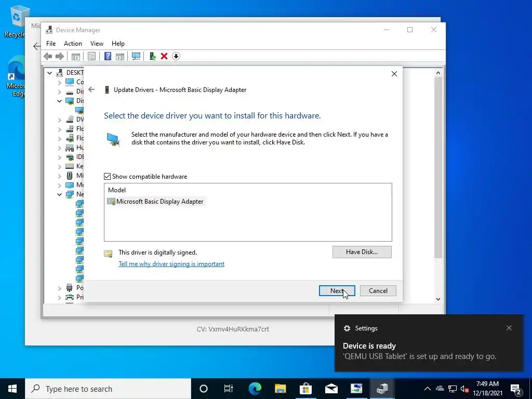Select the Computer category monitor icon
This screenshot has width=532, height=399.
pyautogui.click(x=70, y=82)
